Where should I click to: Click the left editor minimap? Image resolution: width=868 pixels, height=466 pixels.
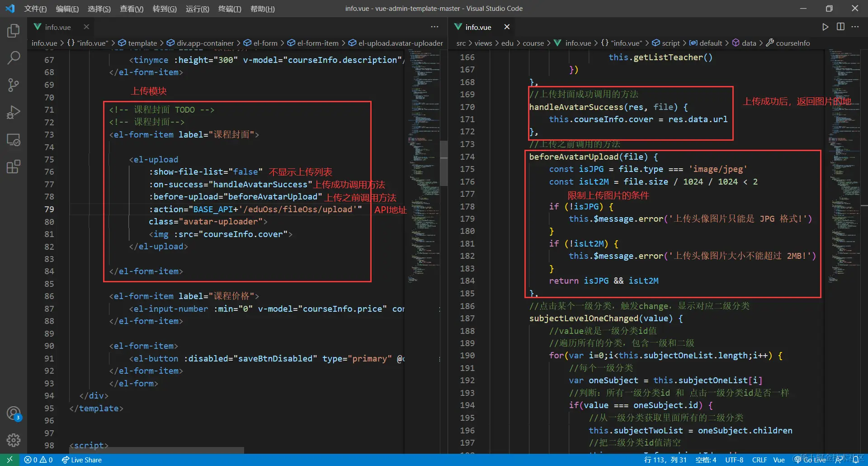pyautogui.click(x=423, y=167)
